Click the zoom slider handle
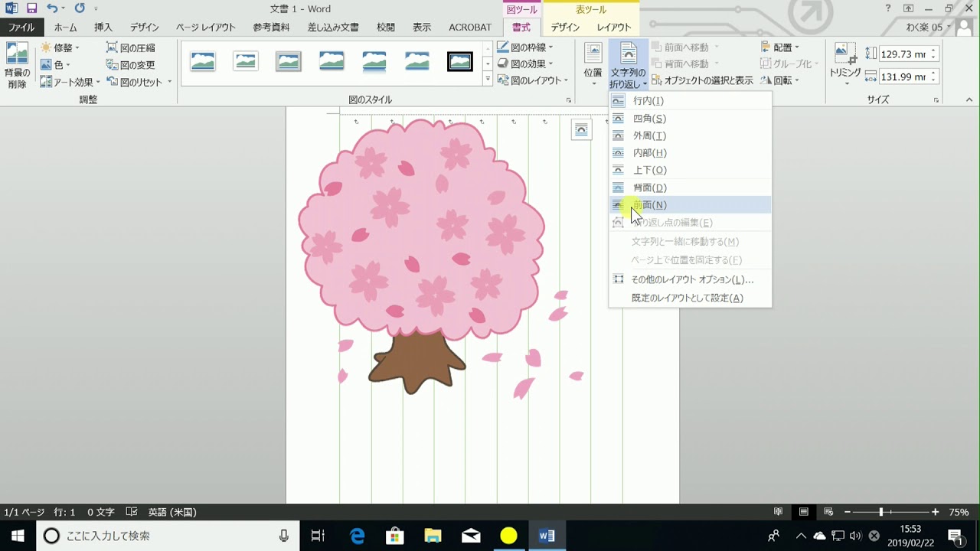The height and width of the screenshot is (551, 980). pos(881,512)
